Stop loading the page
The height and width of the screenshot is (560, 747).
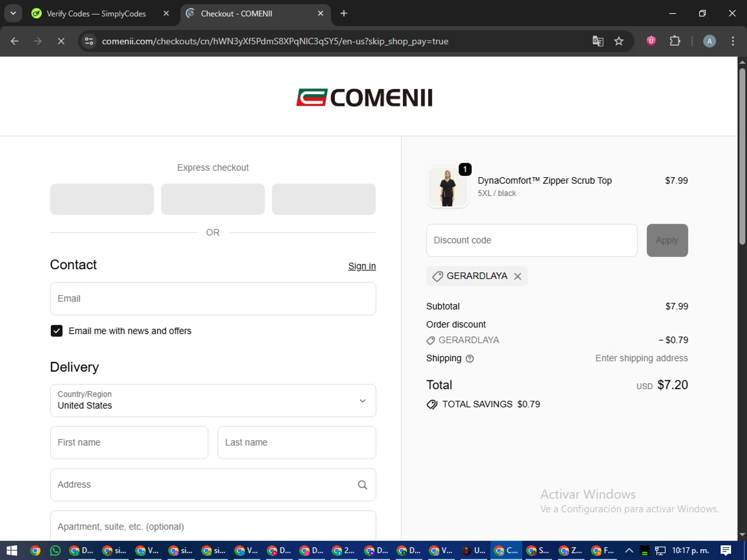tap(61, 41)
